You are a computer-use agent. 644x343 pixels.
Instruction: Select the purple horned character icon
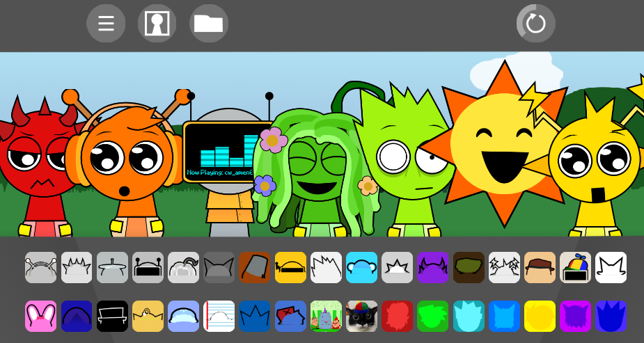pyautogui.click(x=432, y=267)
